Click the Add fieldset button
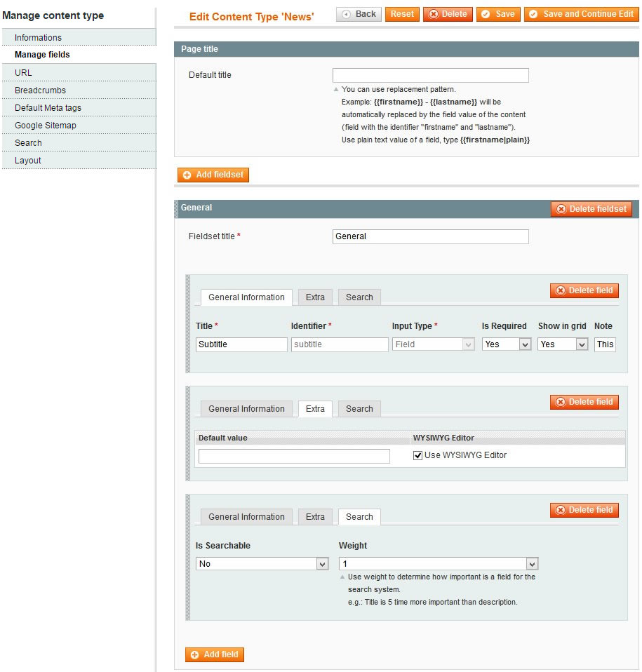The height and width of the screenshot is (672, 642). [x=213, y=175]
